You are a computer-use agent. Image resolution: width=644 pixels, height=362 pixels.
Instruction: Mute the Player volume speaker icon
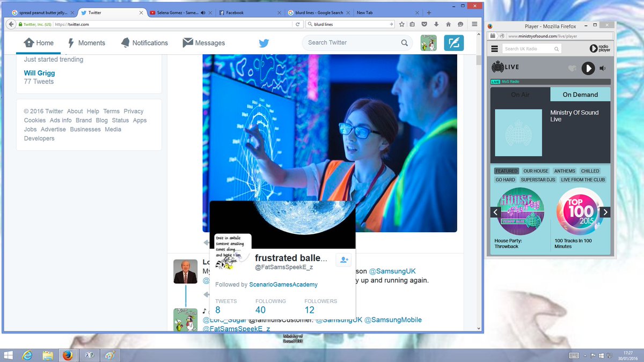(x=603, y=68)
